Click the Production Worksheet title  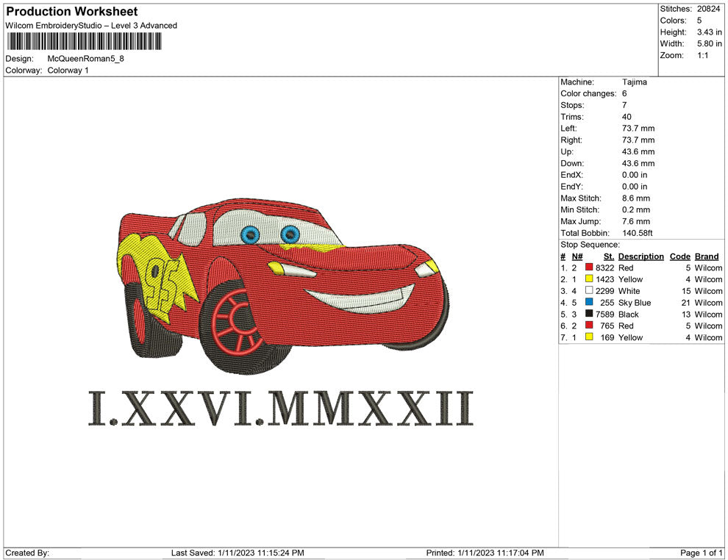click(x=72, y=12)
